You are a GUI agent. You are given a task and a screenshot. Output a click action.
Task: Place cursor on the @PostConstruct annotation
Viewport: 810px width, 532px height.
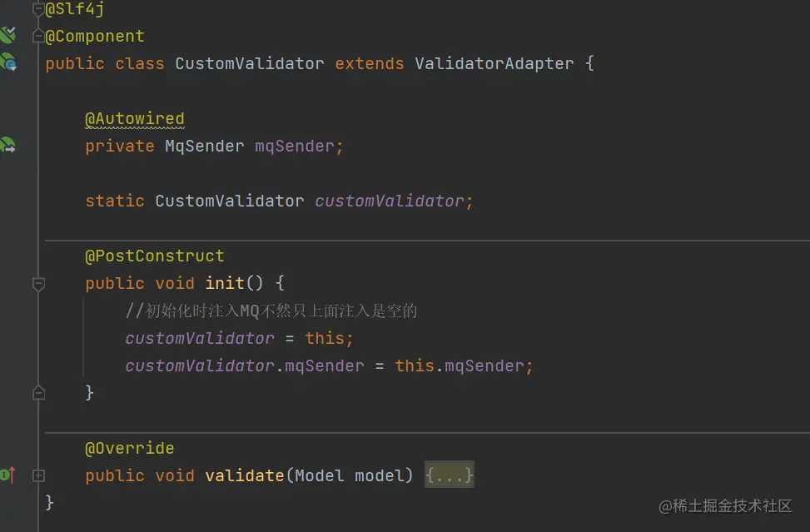[x=155, y=256]
